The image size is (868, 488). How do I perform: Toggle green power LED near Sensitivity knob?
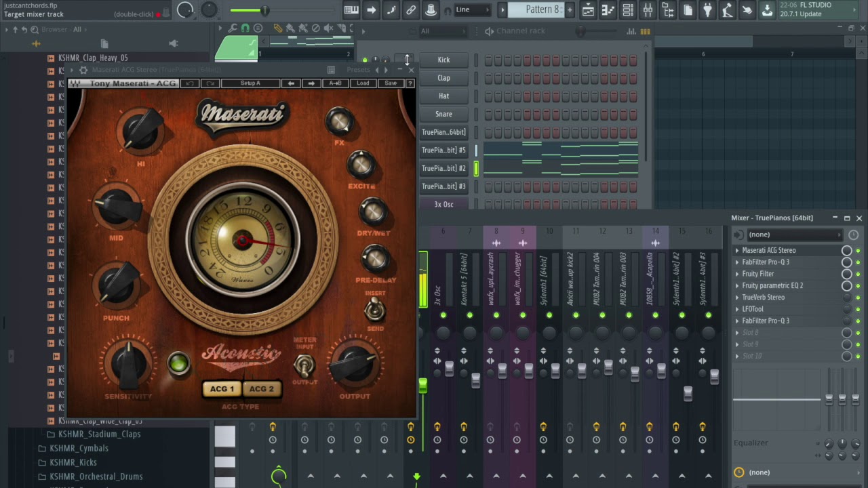point(178,364)
